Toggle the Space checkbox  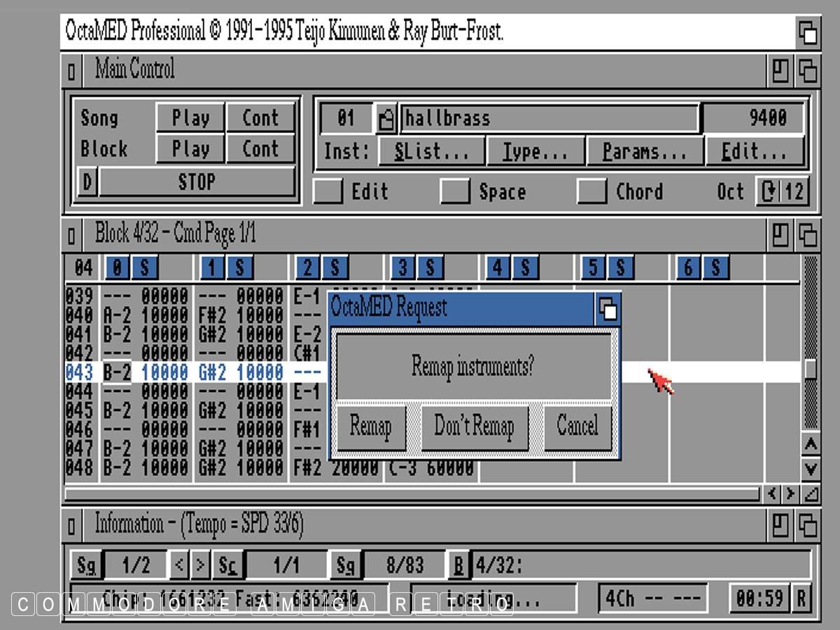pos(455,191)
